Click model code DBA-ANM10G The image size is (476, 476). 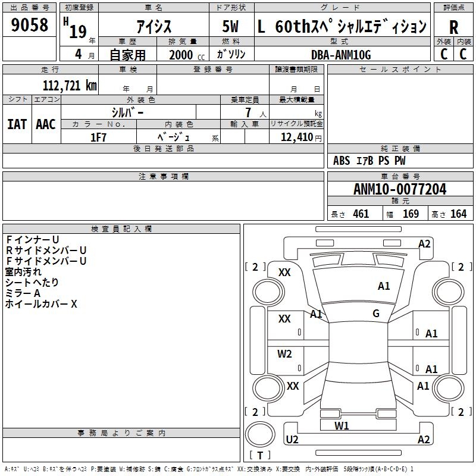(x=341, y=55)
